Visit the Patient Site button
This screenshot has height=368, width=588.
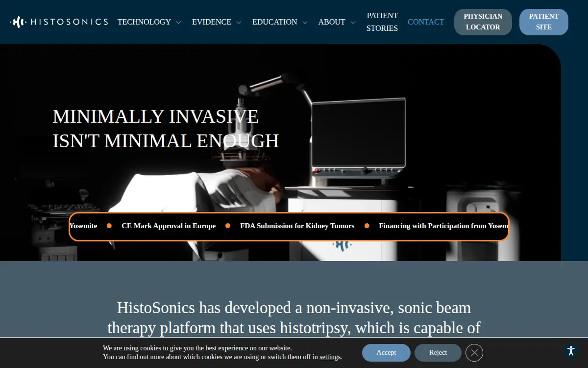point(544,22)
